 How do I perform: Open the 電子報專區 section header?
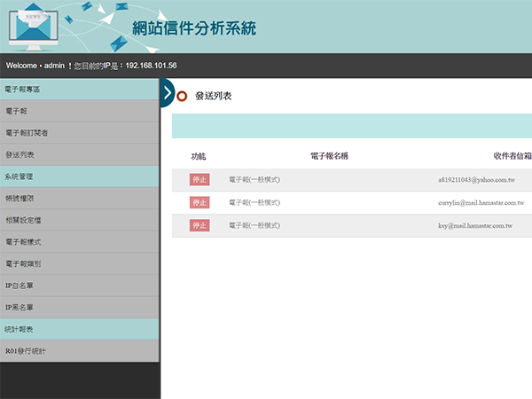point(80,90)
